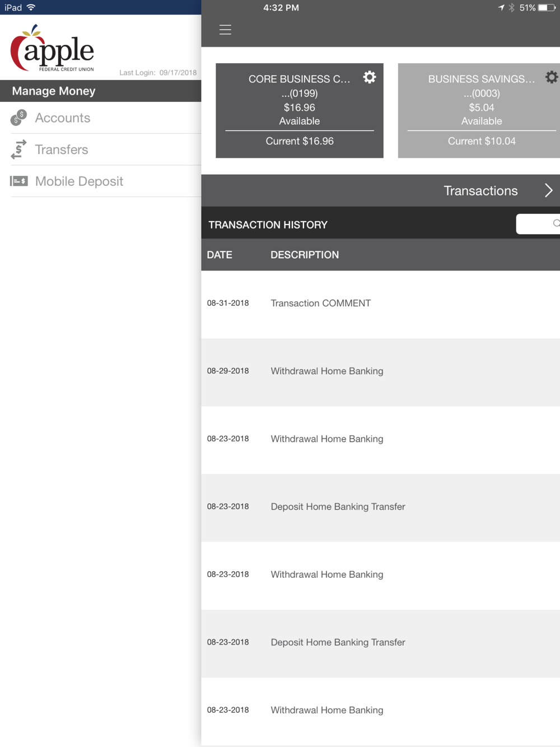Click the TRANSACTION HISTORY heading
This screenshot has height=747, width=560.
(268, 225)
